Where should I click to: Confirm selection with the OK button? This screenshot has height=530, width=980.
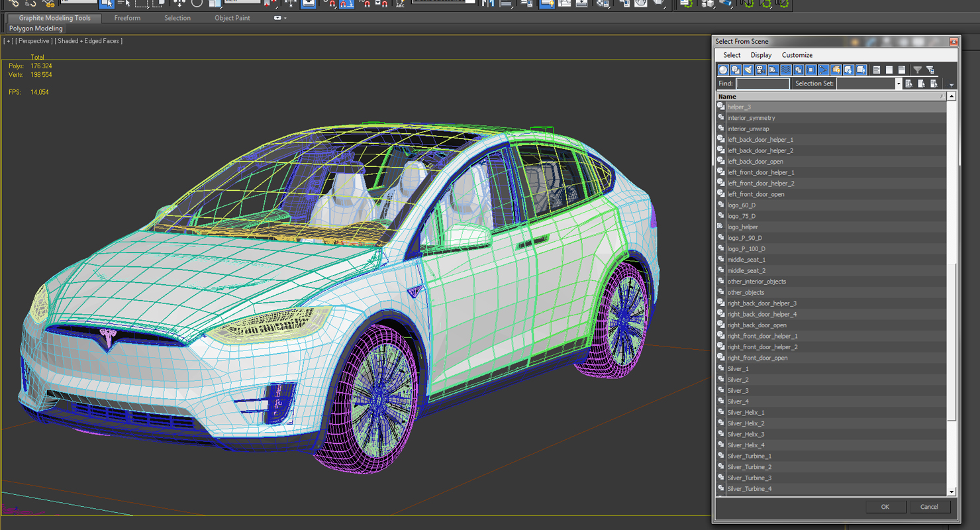885,507
